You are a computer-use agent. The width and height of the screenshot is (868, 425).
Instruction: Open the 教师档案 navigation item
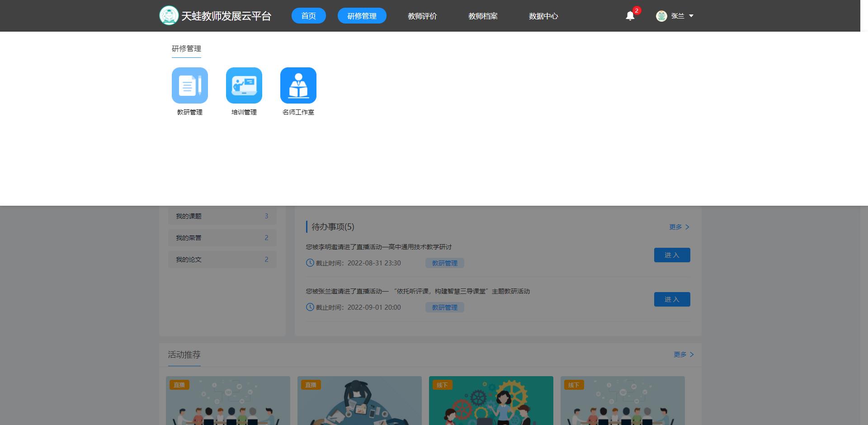[x=483, y=16]
